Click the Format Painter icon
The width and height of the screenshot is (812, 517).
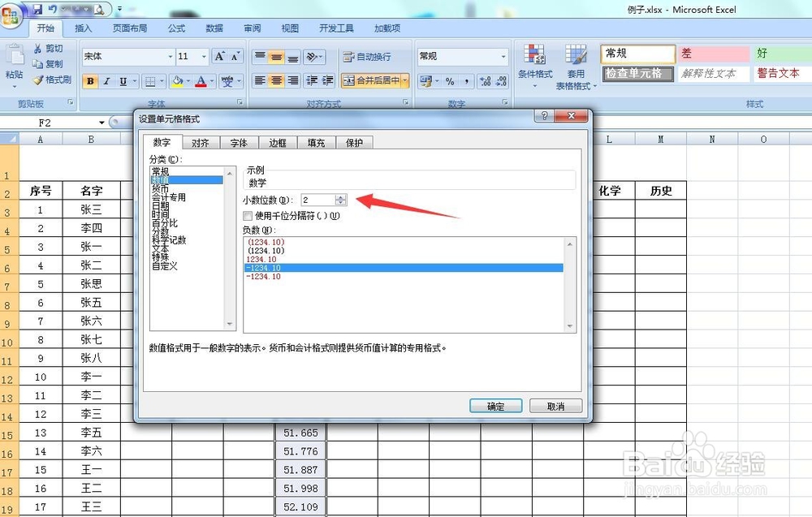pos(39,78)
